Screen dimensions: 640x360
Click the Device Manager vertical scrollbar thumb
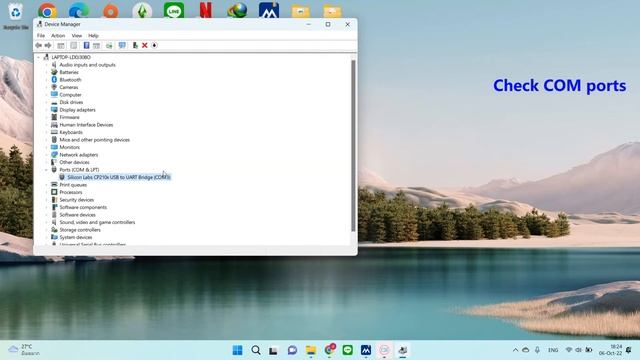pyautogui.click(x=353, y=145)
